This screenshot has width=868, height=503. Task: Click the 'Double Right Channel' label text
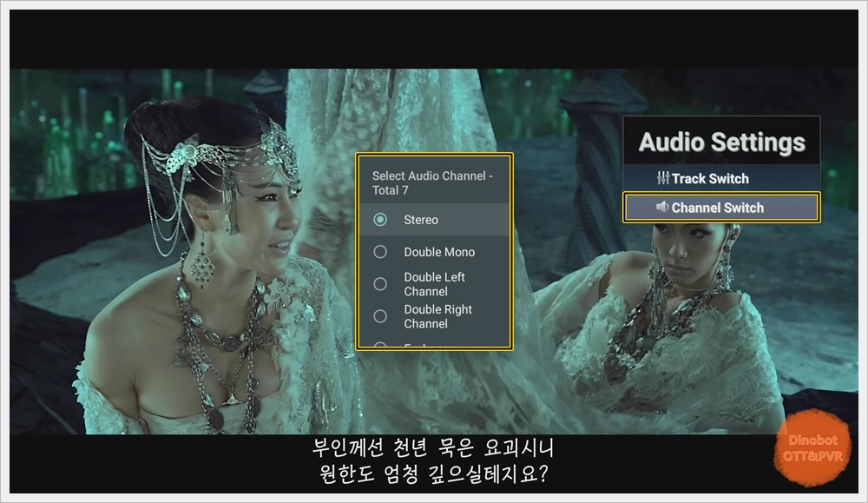(437, 316)
